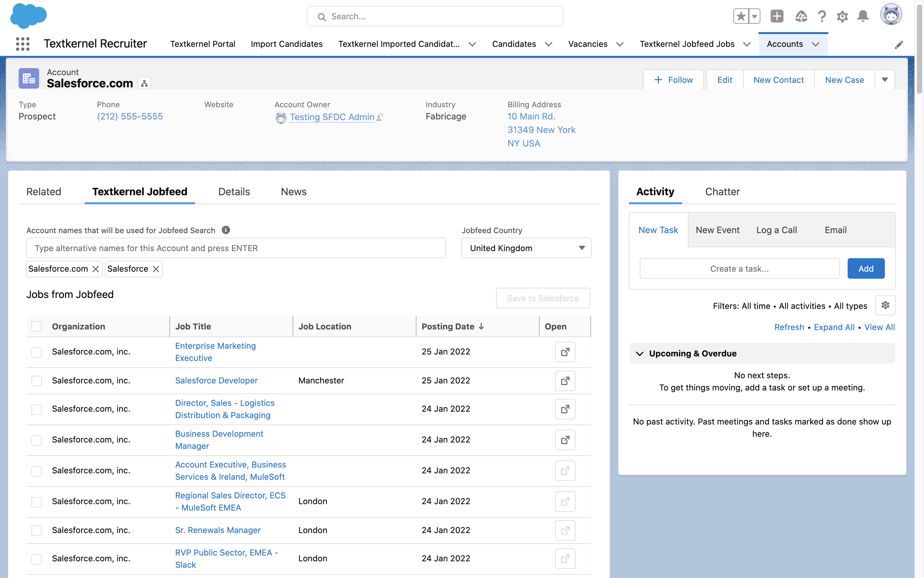
Task: Expand Textkernel Imported Candidates nav dropdown
Action: coord(472,44)
